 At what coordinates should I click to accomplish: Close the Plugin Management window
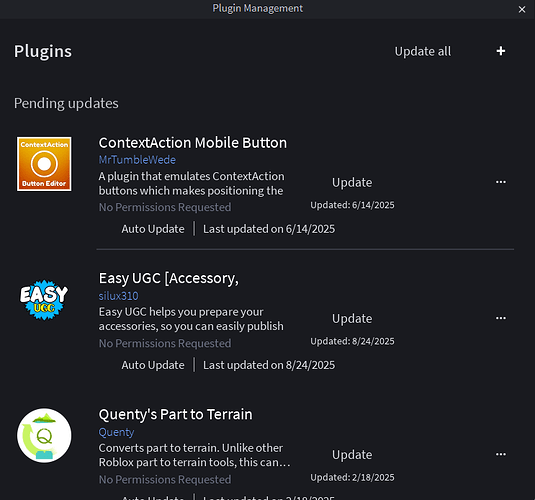click(522, 9)
